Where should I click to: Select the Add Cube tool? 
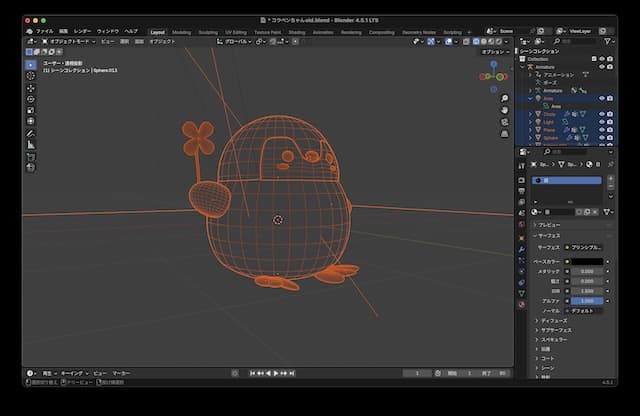point(31,157)
